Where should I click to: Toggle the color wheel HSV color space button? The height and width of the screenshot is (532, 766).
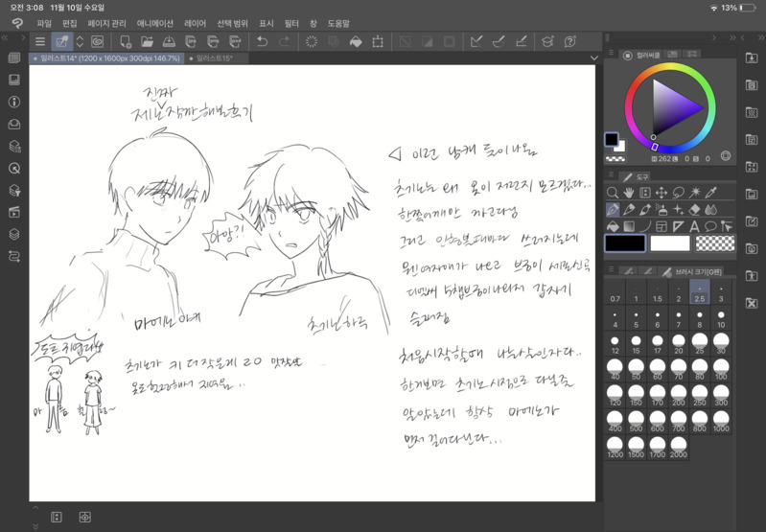click(x=726, y=156)
